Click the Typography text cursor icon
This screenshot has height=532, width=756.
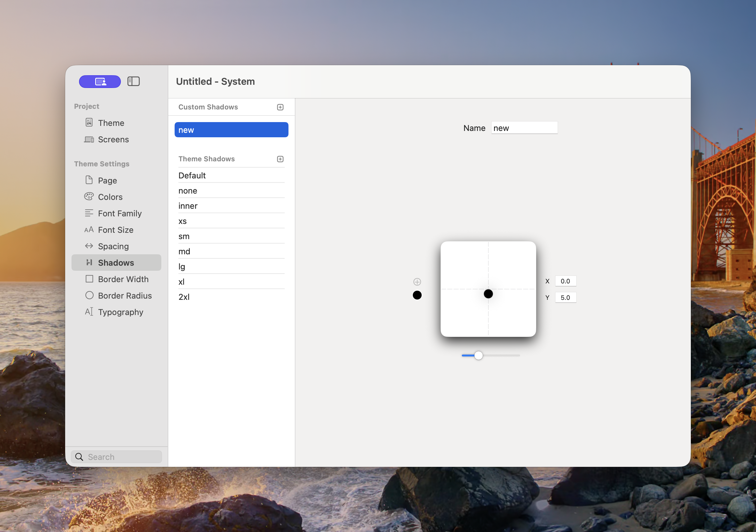89,312
